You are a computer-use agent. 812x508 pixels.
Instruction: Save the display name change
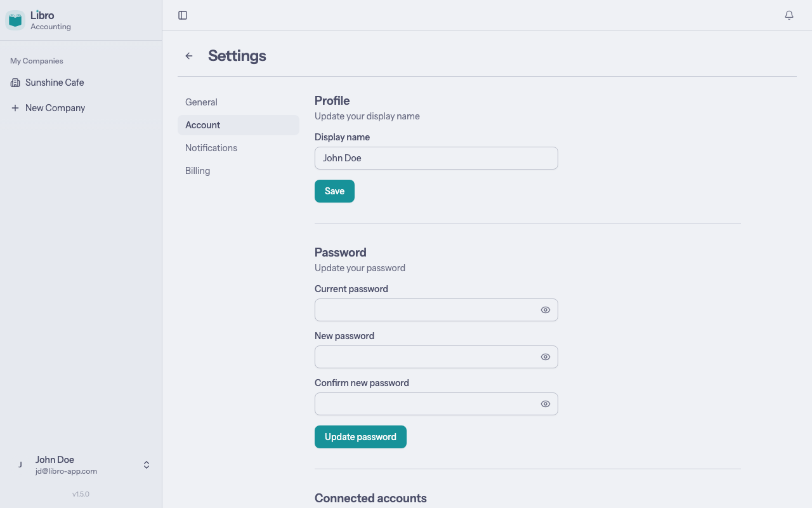click(334, 190)
